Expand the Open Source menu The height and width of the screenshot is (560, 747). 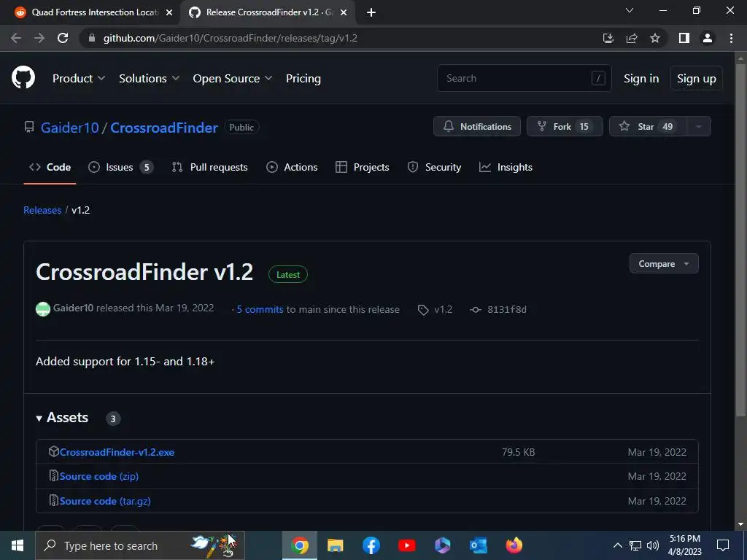coord(233,79)
